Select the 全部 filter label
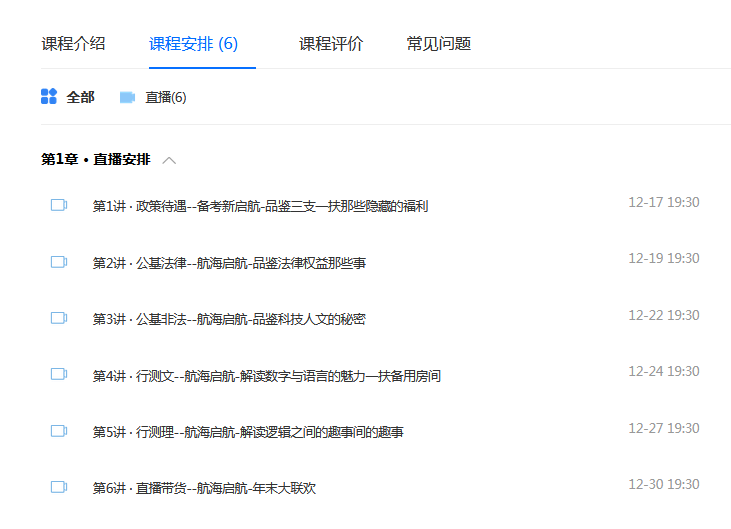 [x=81, y=97]
